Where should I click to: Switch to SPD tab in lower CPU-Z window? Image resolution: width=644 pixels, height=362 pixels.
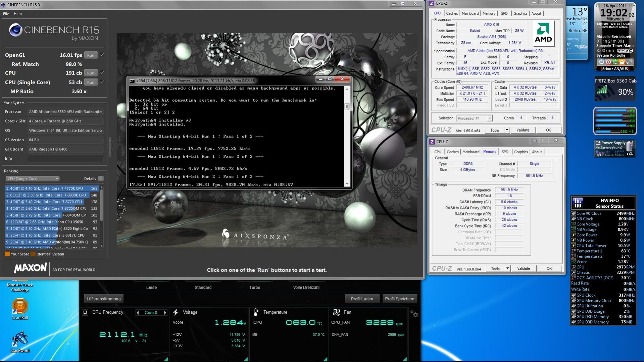tap(505, 152)
